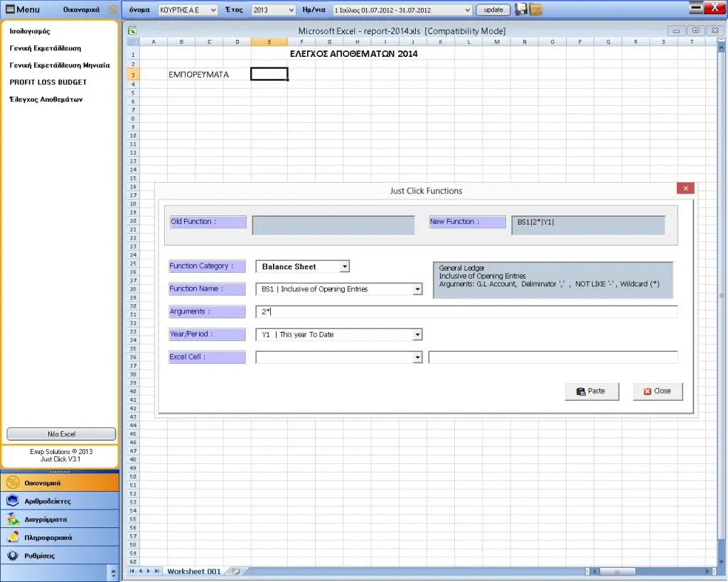Open the Excel Cell dropdown
Viewport: 728px width, 582px height.
(417, 357)
